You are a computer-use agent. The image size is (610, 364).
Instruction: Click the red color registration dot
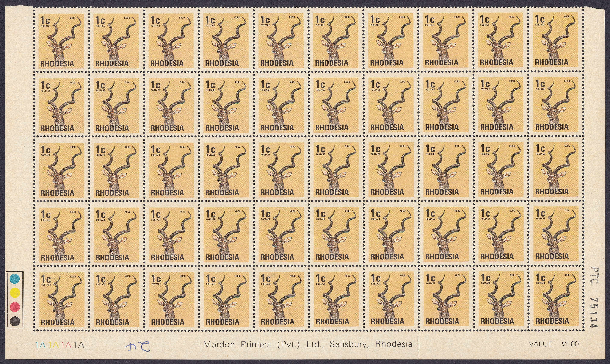15,307
